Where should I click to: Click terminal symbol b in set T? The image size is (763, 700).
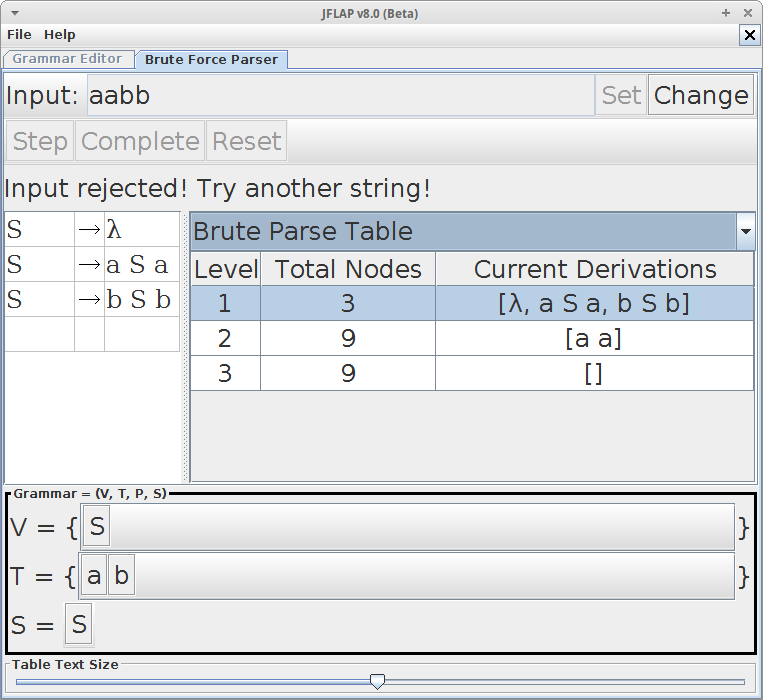tap(121, 576)
